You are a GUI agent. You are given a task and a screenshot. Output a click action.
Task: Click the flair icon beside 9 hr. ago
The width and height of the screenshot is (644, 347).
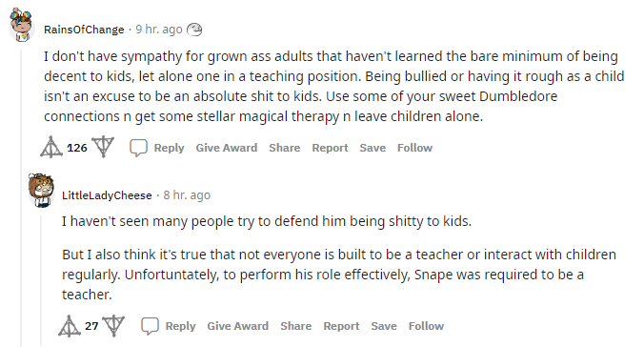pyautogui.click(x=194, y=30)
